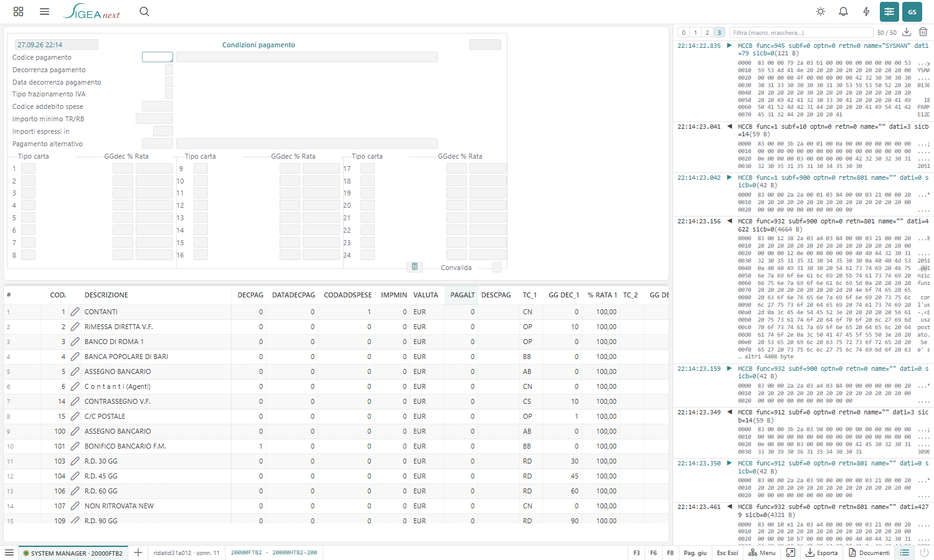Screen dimensions: 934x560
Task: Edit CONTANTI row pencil icon
Action: tap(75, 312)
